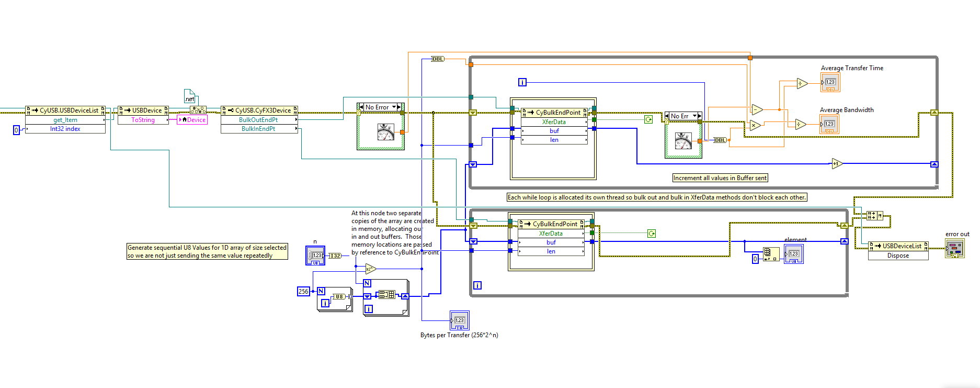Select the stopwatch in the No Err case
The width and height of the screenshot is (980, 388).
pos(683,141)
